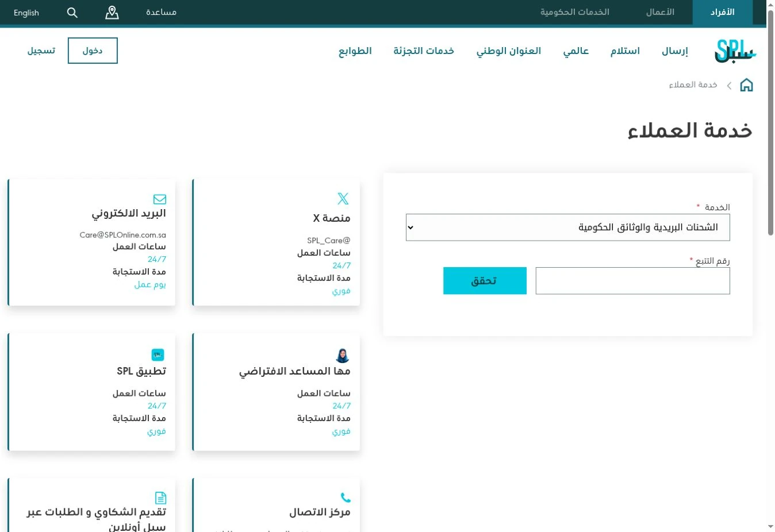Click the Maha virtual assistant avatar
The width and height of the screenshot is (775, 532).
click(x=343, y=355)
